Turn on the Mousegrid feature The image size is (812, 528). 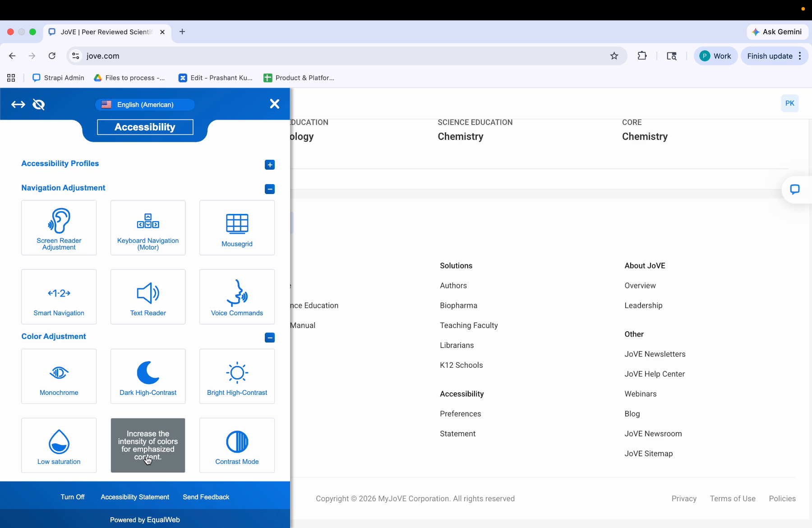point(237,228)
